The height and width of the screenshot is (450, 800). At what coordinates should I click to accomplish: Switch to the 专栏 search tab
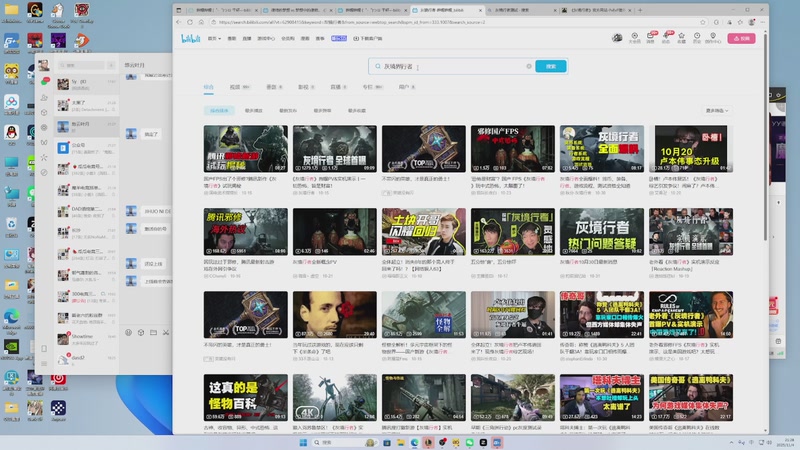click(372, 87)
